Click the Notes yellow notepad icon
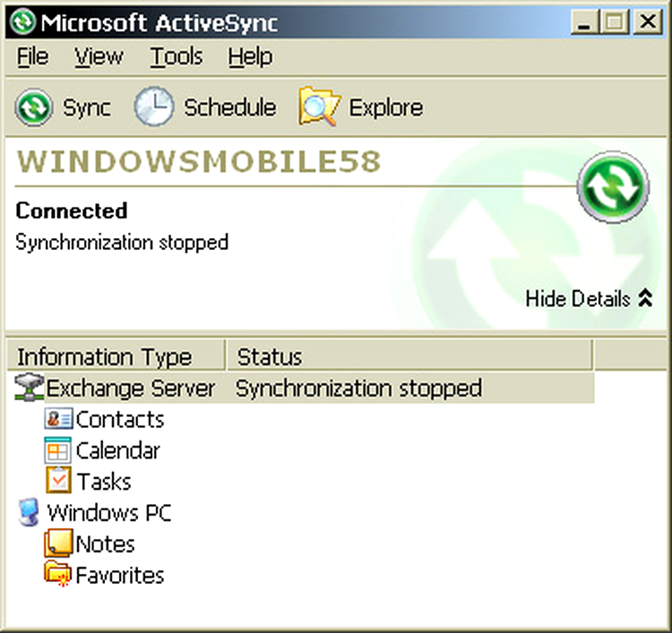The height and width of the screenshot is (633, 672). click(x=58, y=543)
